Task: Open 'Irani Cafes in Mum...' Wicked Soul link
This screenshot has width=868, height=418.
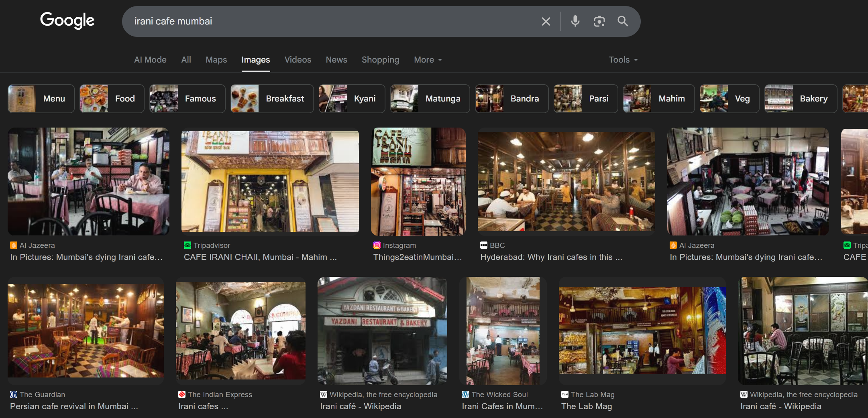Action: click(x=502, y=406)
